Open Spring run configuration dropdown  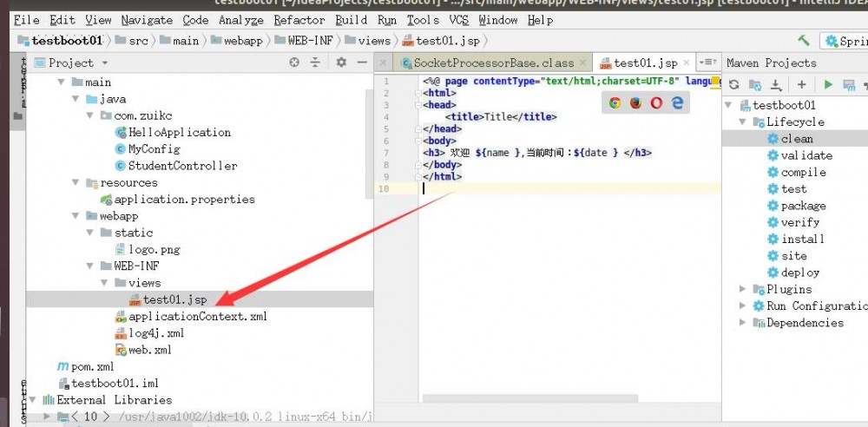pyautogui.click(x=845, y=41)
